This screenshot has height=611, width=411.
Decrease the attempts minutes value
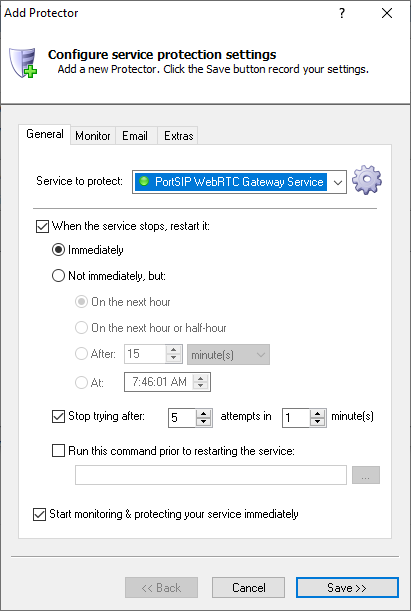point(318,422)
